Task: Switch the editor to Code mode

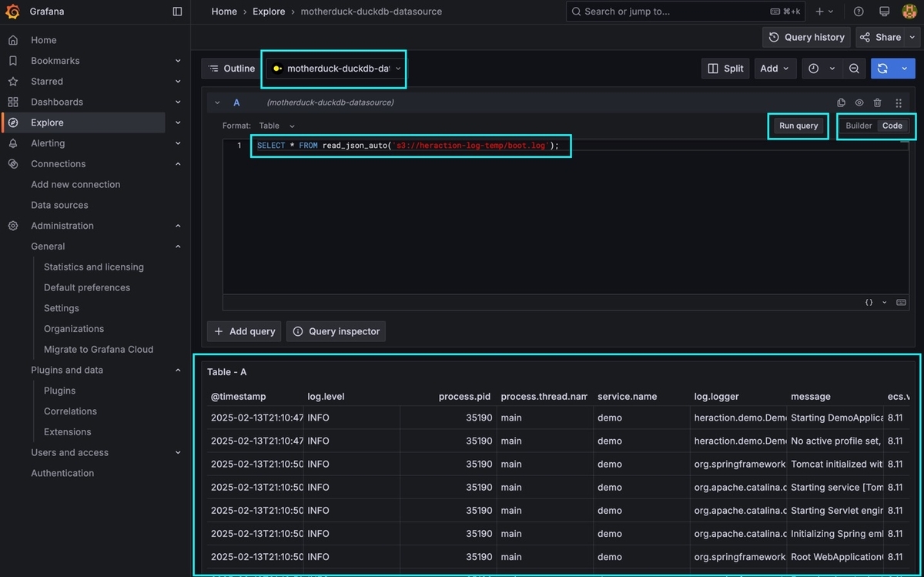Action: pyautogui.click(x=892, y=126)
